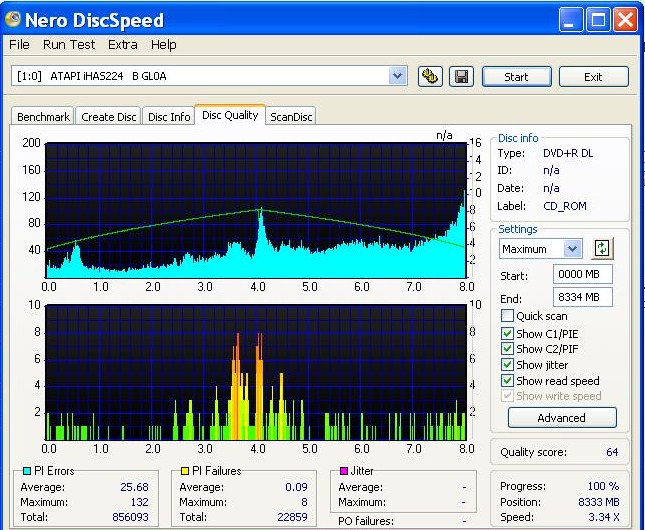This screenshot has height=530, width=645.
Task: Uncheck Show C1/PIE checkbox
Action: pos(507,333)
